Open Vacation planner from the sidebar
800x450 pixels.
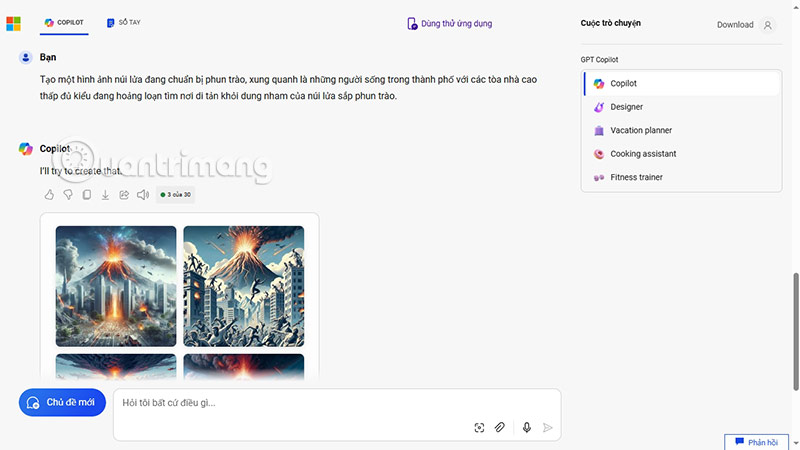[x=640, y=130]
